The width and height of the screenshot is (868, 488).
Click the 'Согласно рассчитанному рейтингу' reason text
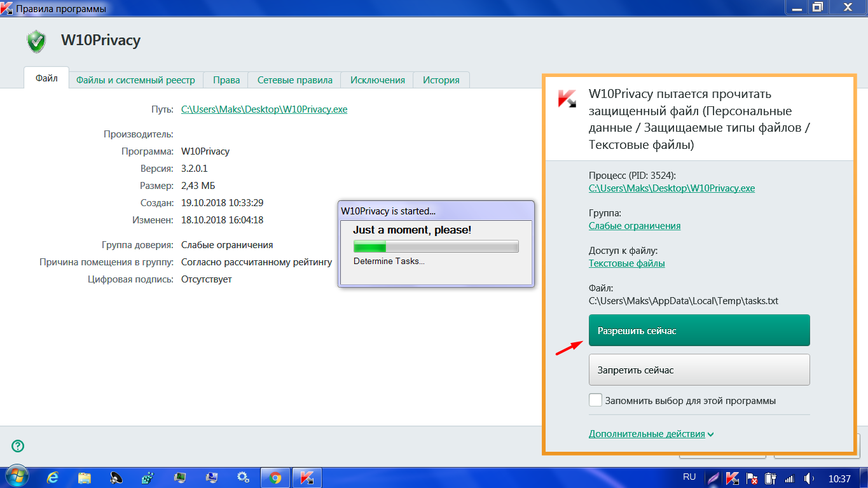tap(257, 262)
